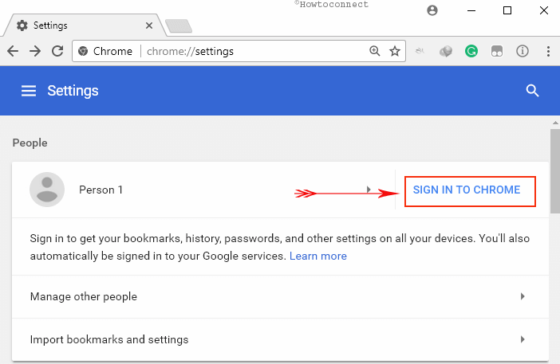The width and height of the screenshot is (560, 364).
Task: Click the People section heading
Action: (x=30, y=143)
